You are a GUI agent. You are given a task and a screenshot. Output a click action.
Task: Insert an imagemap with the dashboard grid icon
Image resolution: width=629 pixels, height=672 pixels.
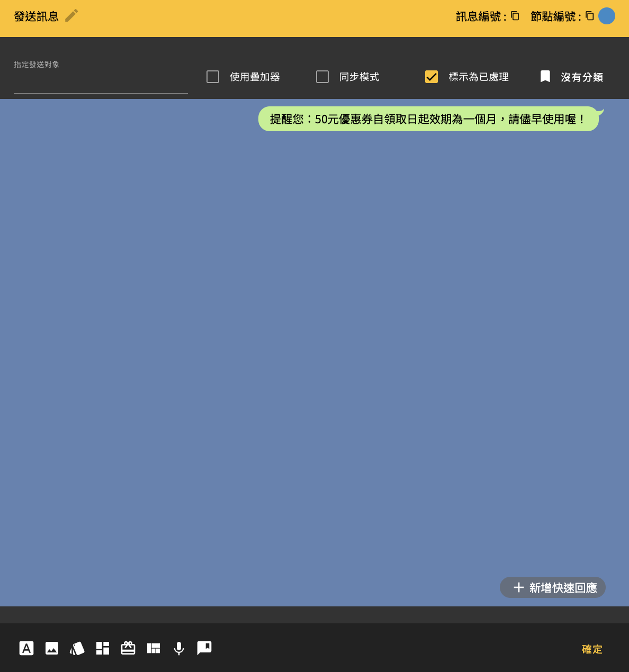click(103, 648)
